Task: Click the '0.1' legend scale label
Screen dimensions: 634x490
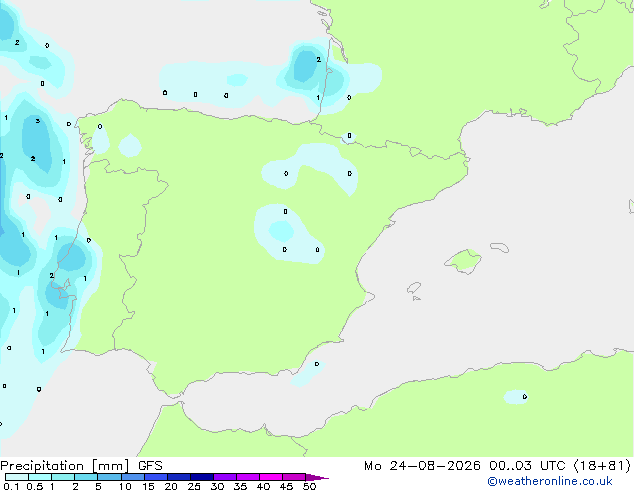Action: [x=11, y=486]
